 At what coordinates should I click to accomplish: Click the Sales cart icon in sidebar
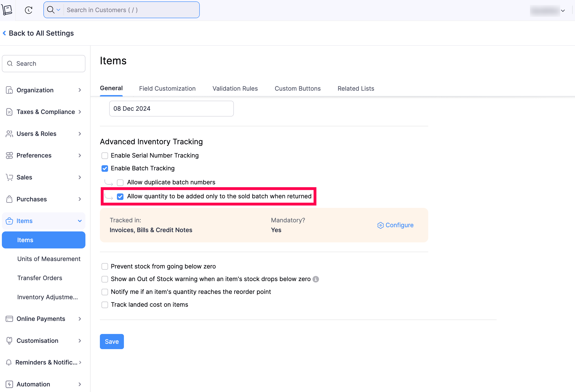[x=9, y=177]
